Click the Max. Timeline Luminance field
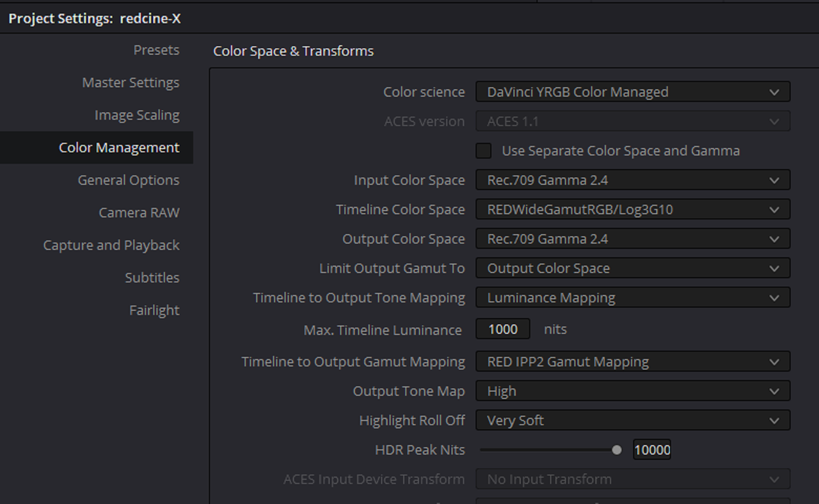Image resolution: width=819 pixels, height=504 pixels. click(x=503, y=329)
